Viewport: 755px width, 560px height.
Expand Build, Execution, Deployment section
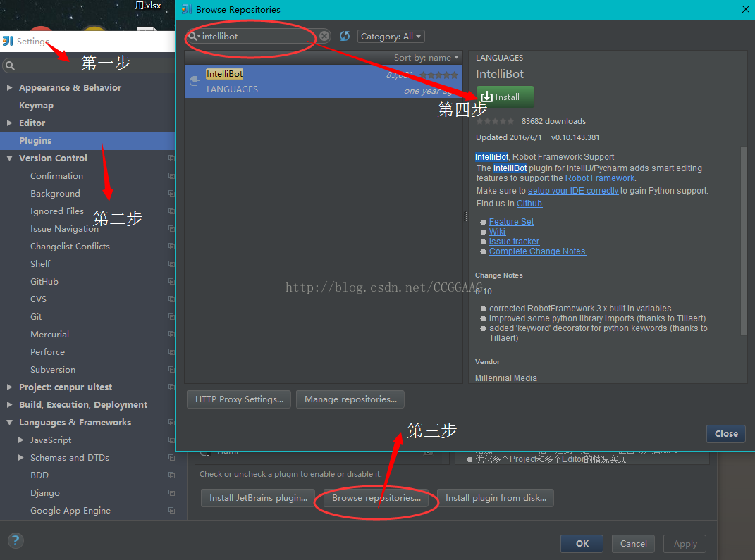tap(9, 404)
